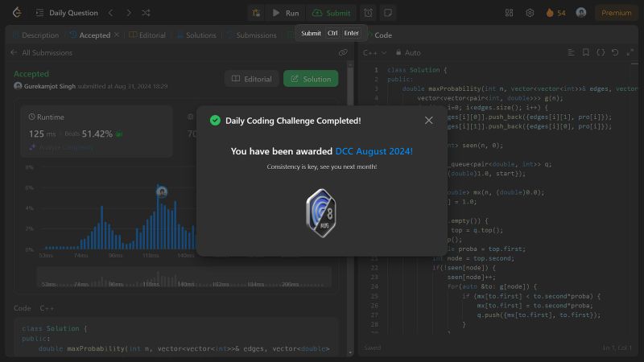The image size is (644, 362).
Task: Copy the submission link icon
Action: pos(343,52)
